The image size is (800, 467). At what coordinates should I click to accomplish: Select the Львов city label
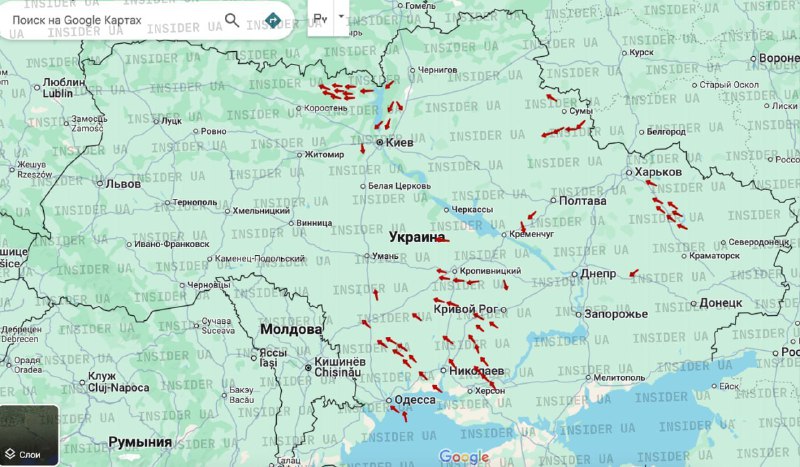pyautogui.click(x=124, y=184)
